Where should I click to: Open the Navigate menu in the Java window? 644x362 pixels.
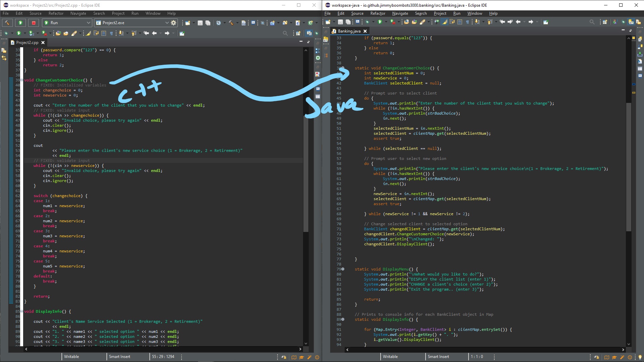coord(400,13)
